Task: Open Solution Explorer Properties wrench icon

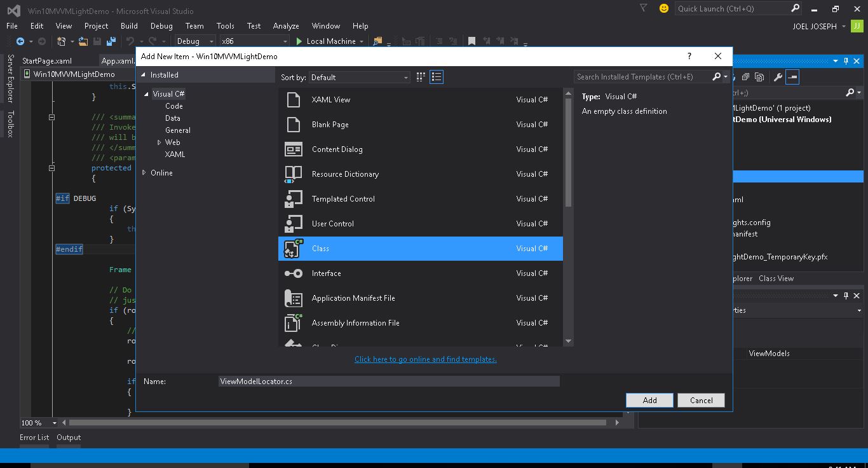Action: (x=778, y=77)
